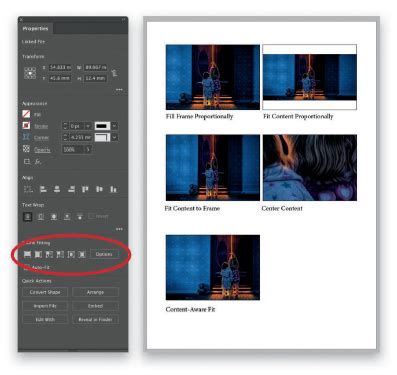Viewport: 397px width, 375px height.
Task: Adjust the stroke weight stepper arrows
Action: [65, 126]
